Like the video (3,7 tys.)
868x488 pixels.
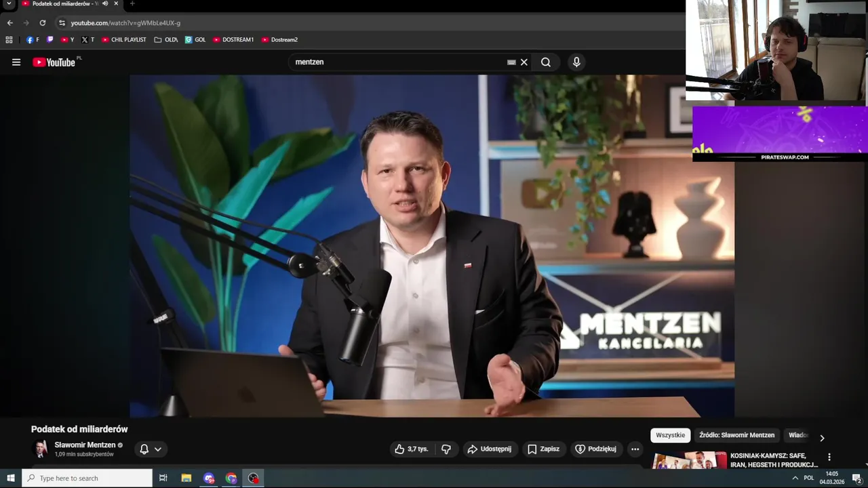coord(412,449)
